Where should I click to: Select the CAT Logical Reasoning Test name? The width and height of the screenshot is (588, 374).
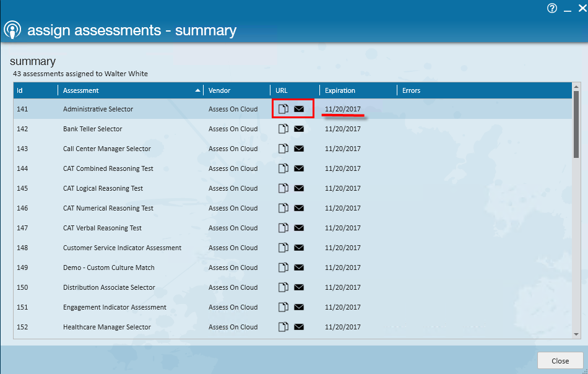pyautogui.click(x=103, y=188)
